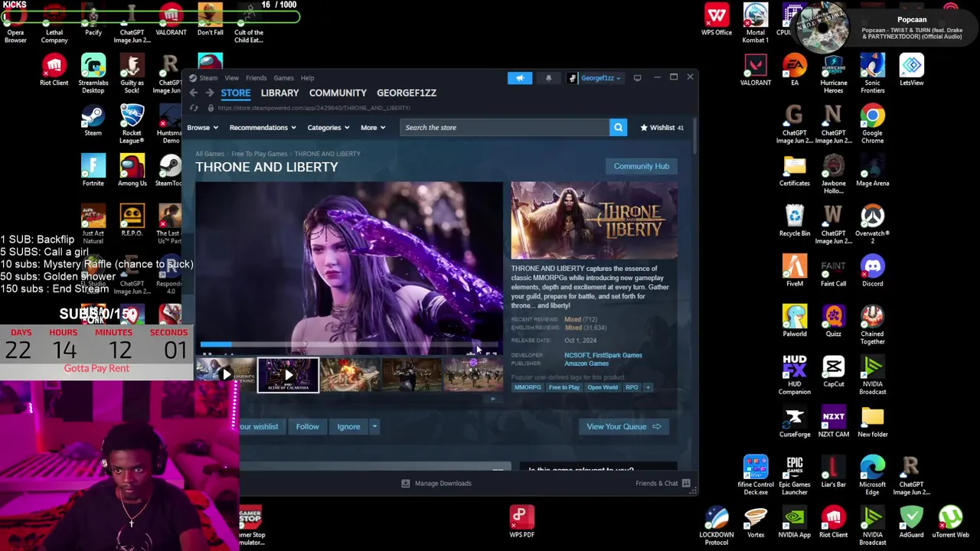Click the Free to Play tag

(564, 387)
